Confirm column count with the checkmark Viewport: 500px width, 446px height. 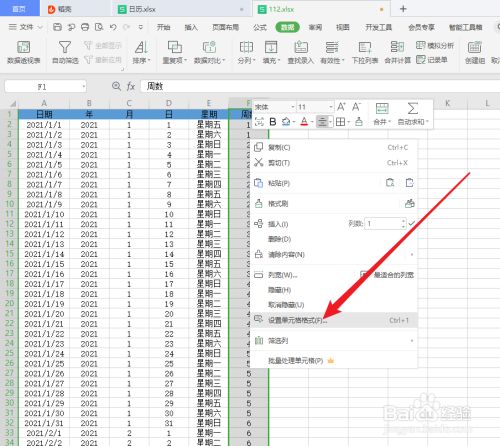tap(412, 223)
